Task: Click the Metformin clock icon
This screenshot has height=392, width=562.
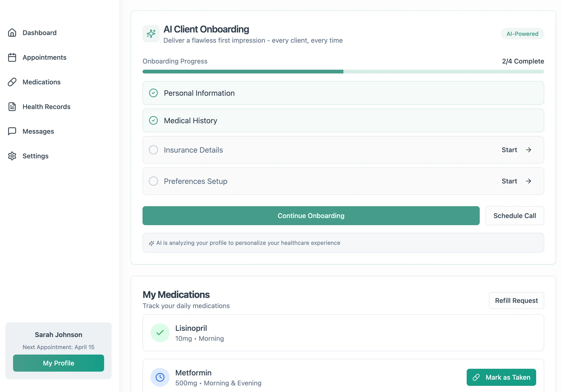Action: pyautogui.click(x=160, y=377)
